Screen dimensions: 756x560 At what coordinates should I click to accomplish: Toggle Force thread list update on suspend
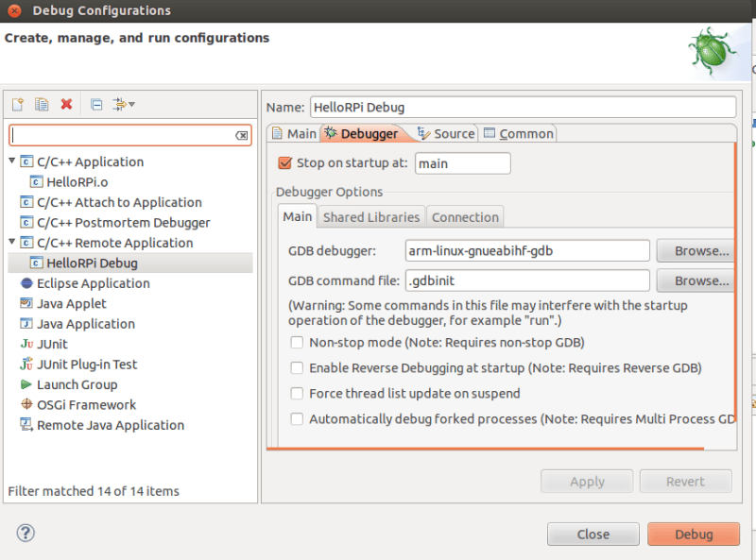pyautogui.click(x=297, y=394)
